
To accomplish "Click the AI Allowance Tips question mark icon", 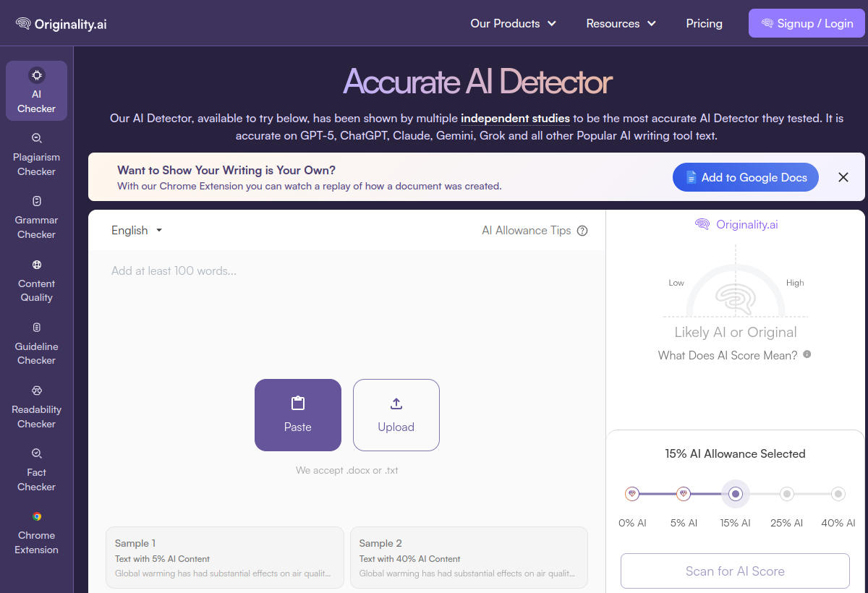I will click(x=582, y=231).
